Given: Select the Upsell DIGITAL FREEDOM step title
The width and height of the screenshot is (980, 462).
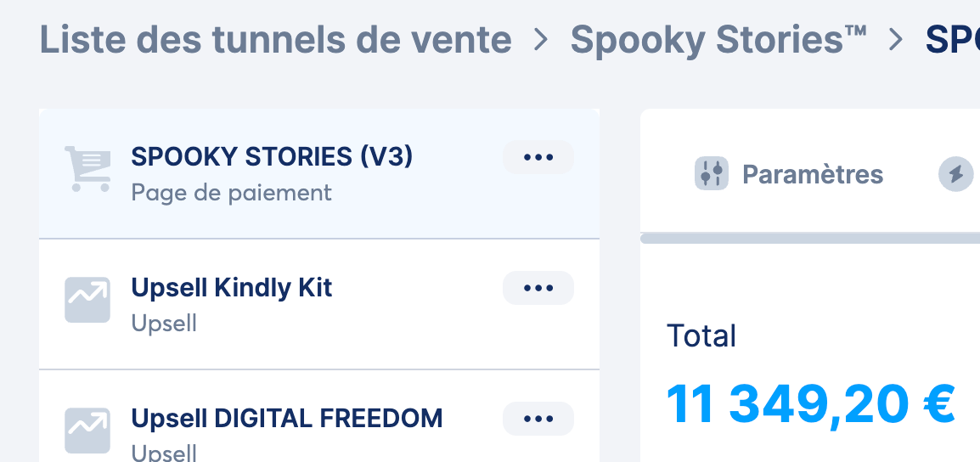Looking at the screenshot, I should point(287,418).
